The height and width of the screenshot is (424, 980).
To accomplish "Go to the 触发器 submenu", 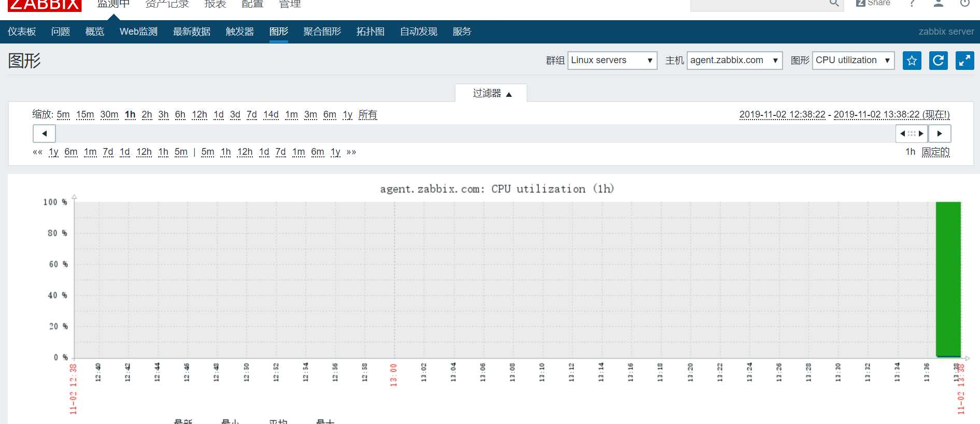I will [240, 32].
